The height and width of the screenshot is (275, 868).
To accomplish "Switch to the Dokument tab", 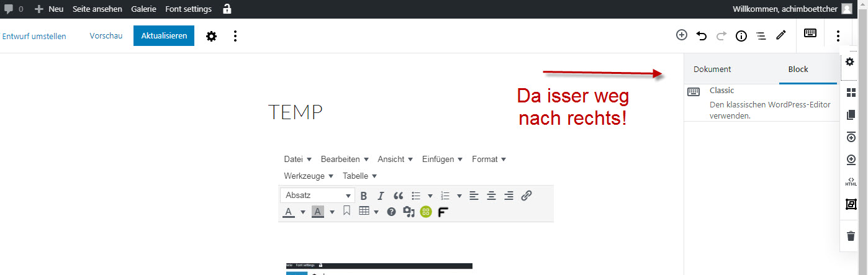I will point(712,69).
